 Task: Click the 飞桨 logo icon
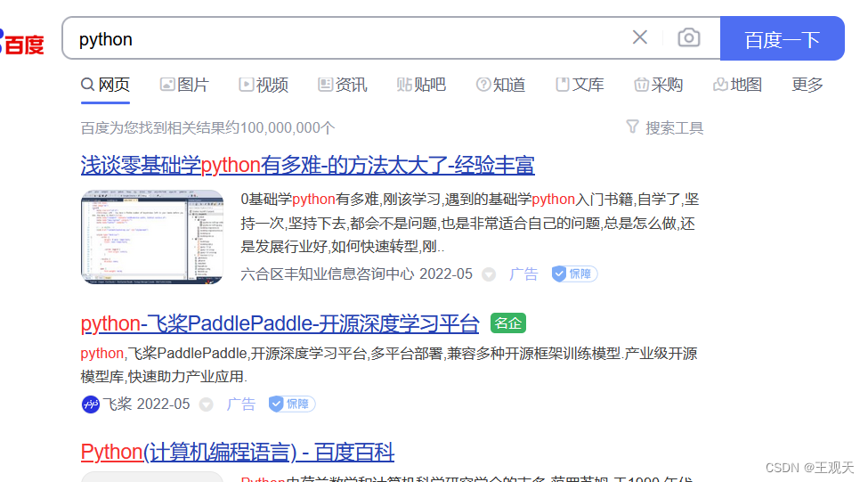click(90, 404)
